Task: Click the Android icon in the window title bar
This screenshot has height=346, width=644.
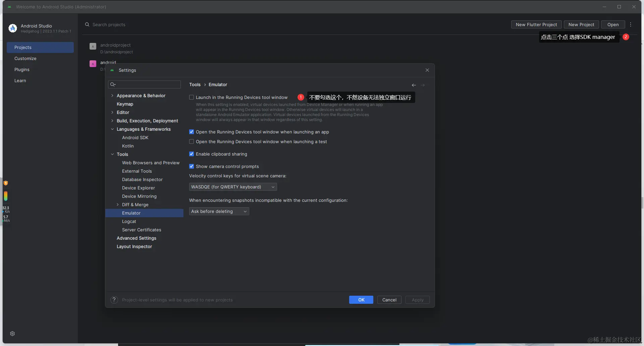Action: [x=9, y=7]
